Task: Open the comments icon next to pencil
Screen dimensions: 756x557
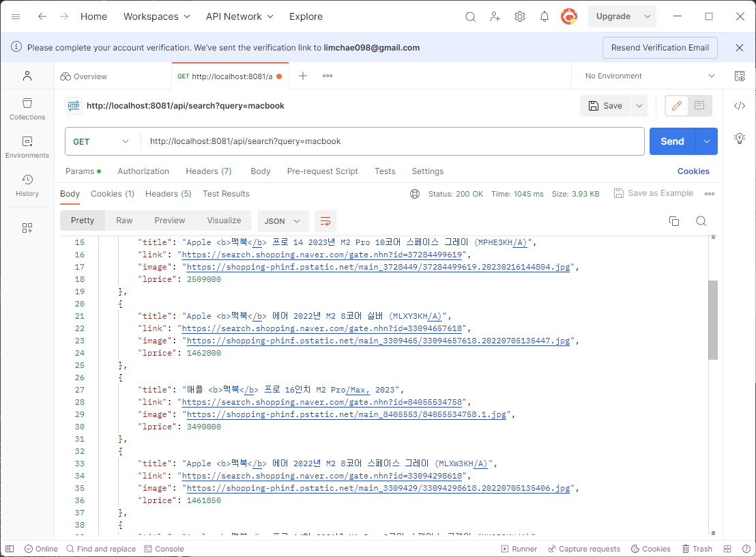Action: (699, 106)
